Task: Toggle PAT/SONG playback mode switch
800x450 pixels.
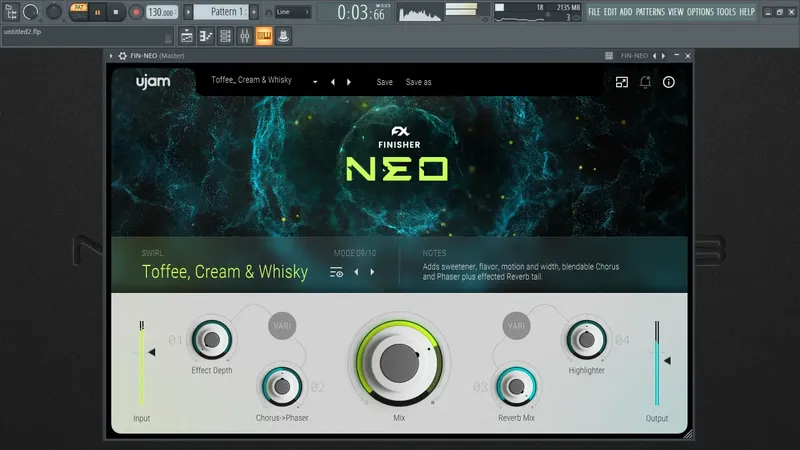Action: coord(79,11)
